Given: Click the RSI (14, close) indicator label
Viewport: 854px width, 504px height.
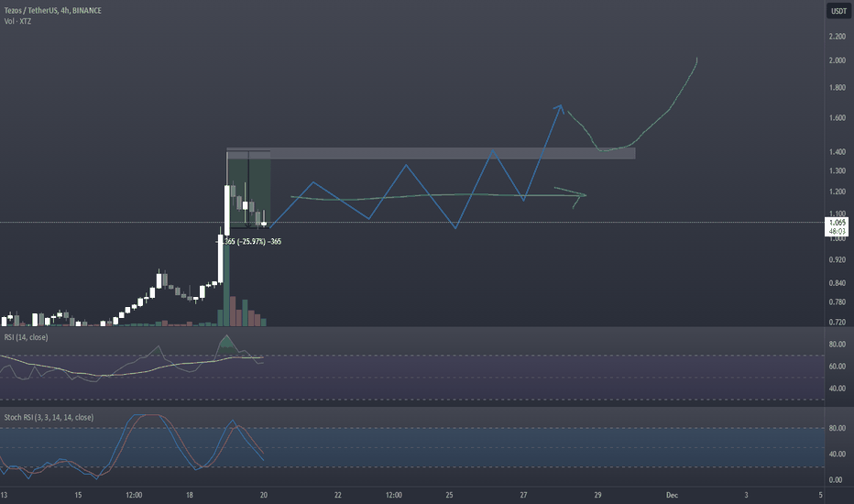Looking at the screenshot, I should coord(26,337).
